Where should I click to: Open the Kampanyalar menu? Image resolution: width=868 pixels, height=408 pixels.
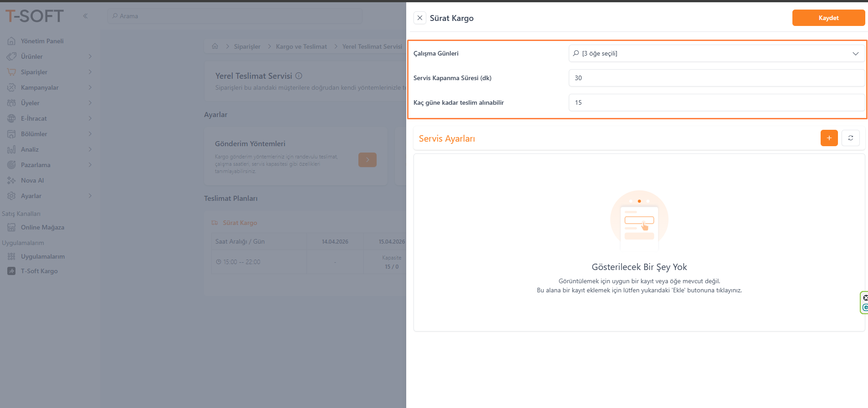(x=50, y=87)
